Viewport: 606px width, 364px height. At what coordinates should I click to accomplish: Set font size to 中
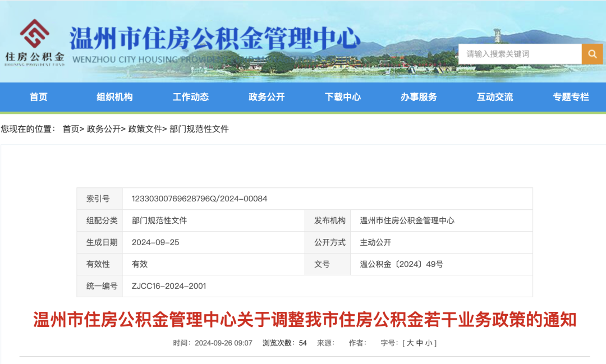click(420, 343)
